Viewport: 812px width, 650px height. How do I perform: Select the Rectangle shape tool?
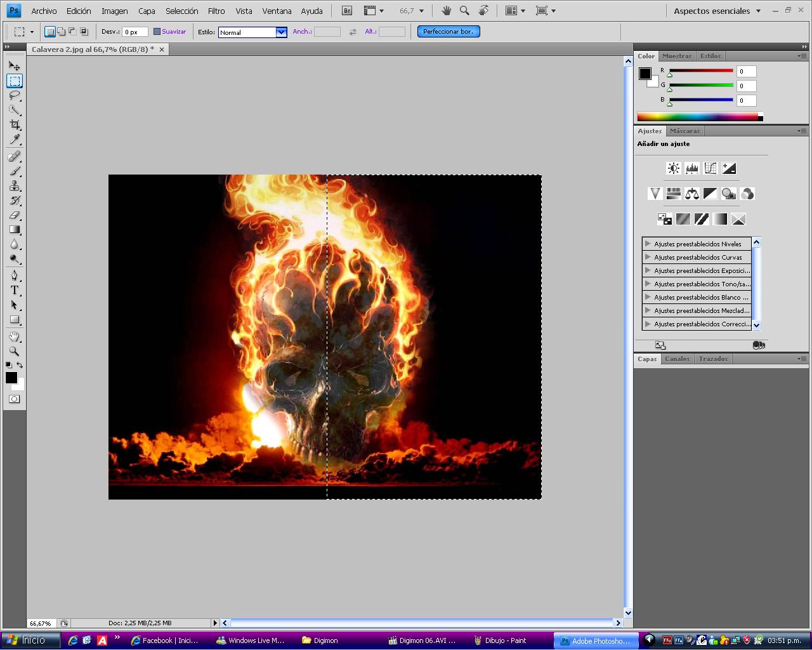[15, 319]
